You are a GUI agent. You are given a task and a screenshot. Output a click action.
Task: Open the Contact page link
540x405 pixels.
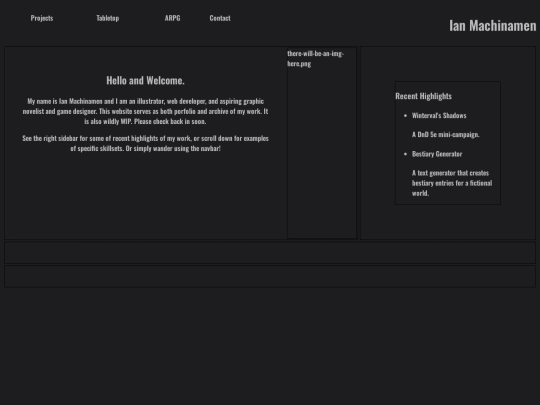point(220,18)
